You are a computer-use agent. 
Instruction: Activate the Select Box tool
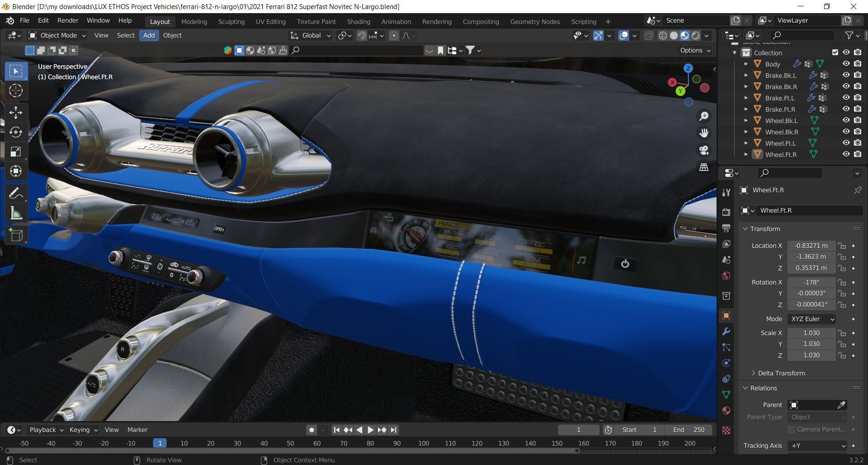point(16,71)
